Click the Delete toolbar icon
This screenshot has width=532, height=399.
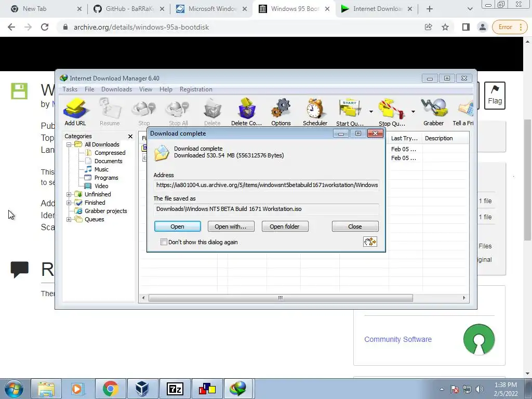coord(212,112)
